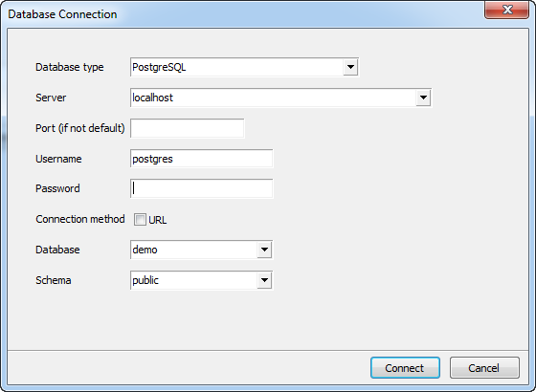Click the Username field containing postgres

click(202, 159)
